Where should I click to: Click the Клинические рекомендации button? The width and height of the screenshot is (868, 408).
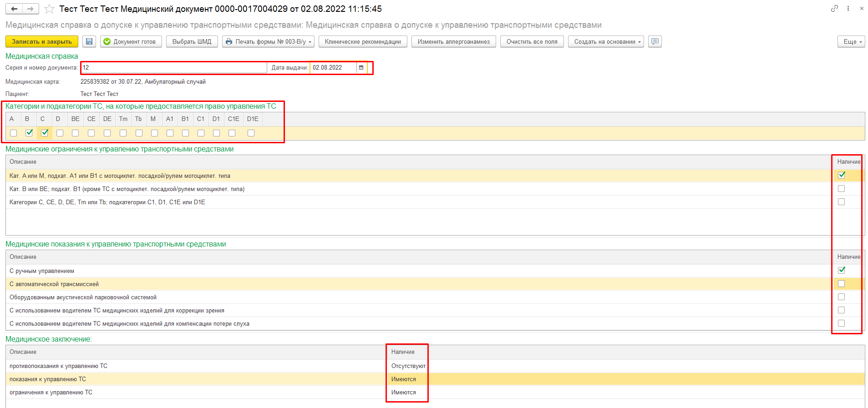[362, 41]
